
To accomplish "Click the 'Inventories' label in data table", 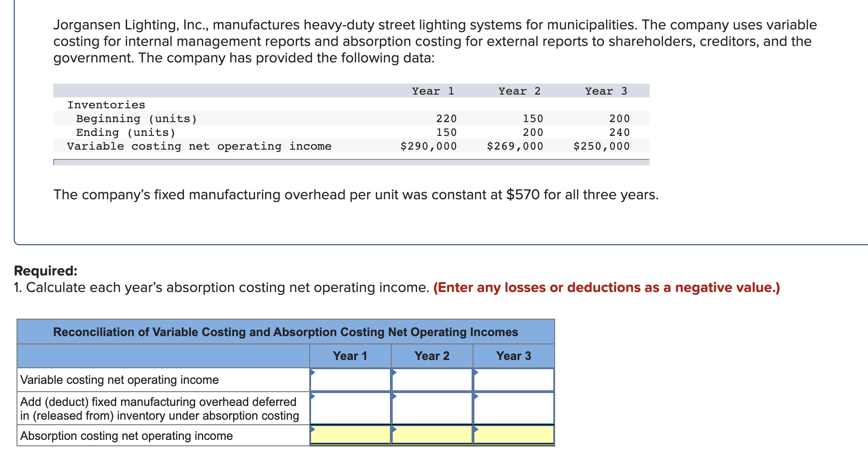I will 106,105.
